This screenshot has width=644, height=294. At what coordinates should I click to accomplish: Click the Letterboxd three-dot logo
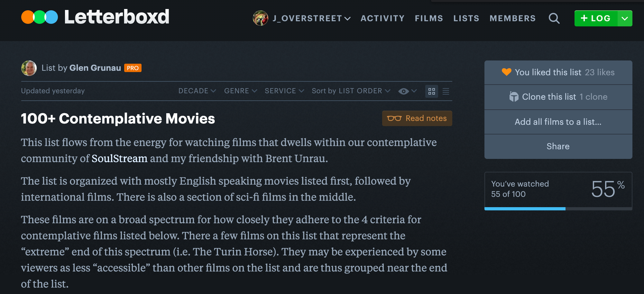[x=40, y=17]
